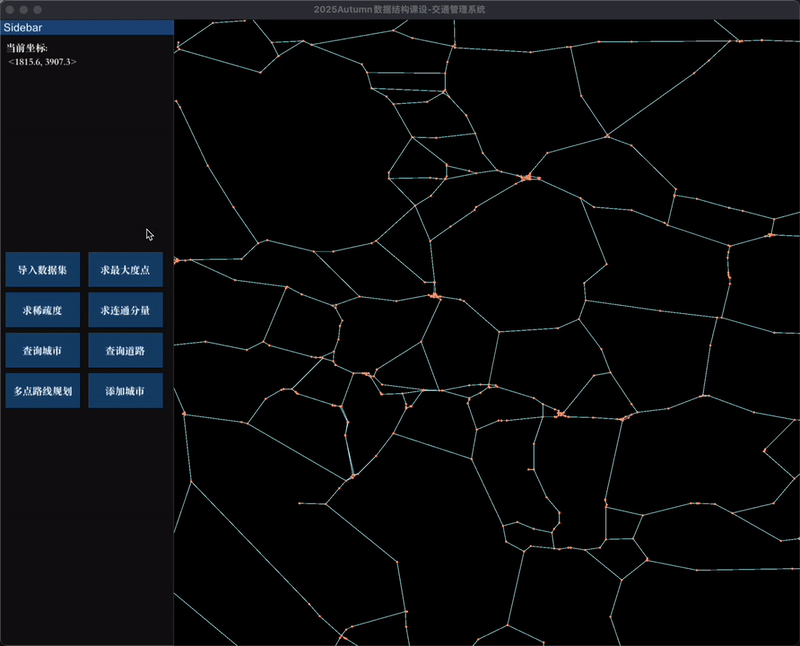Click the Sidebar header bar

pyautogui.click(x=86, y=28)
